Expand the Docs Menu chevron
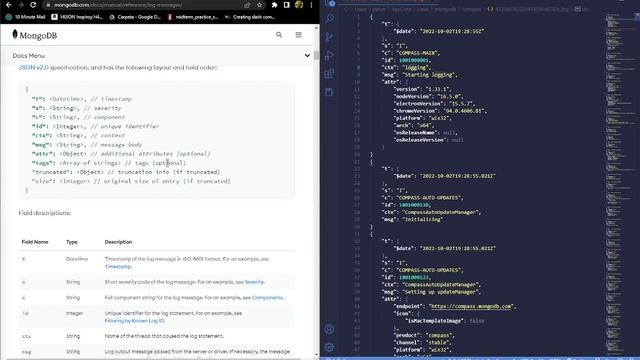 [x=307, y=56]
